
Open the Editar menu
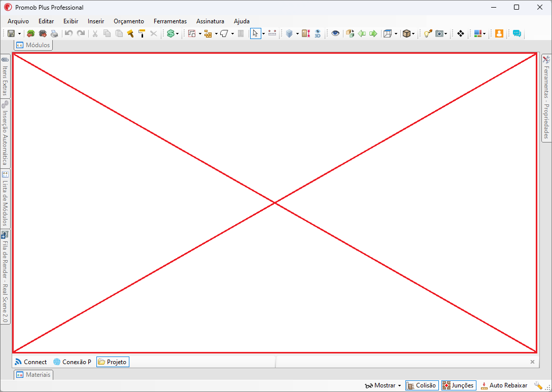tap(46, 21)
